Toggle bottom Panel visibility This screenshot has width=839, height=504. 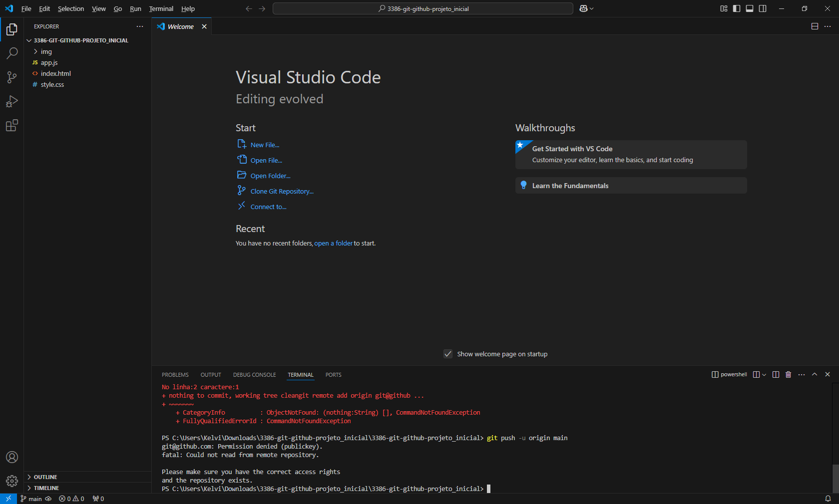click(750, 8)
